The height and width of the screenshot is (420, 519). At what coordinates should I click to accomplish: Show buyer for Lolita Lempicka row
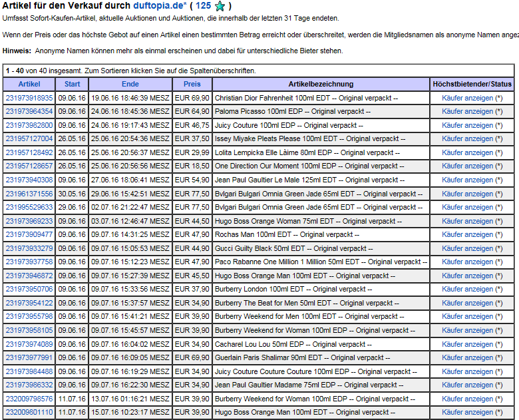[x=467, y=152]
